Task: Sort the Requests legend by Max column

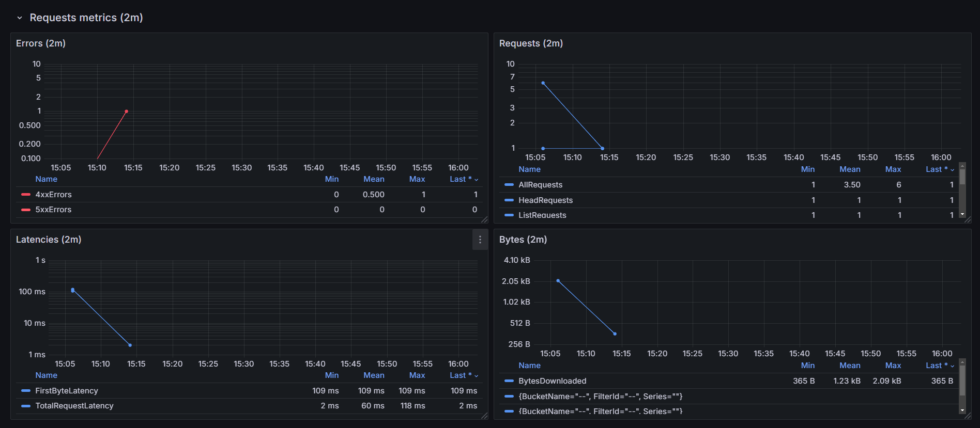Action: pos(893,169)
